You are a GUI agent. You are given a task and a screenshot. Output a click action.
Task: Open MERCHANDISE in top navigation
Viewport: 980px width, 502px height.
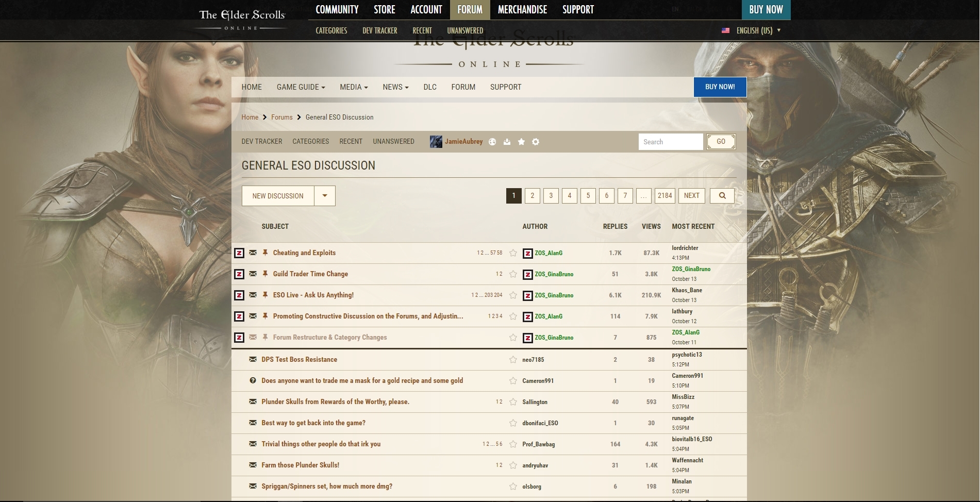point(522,10)
